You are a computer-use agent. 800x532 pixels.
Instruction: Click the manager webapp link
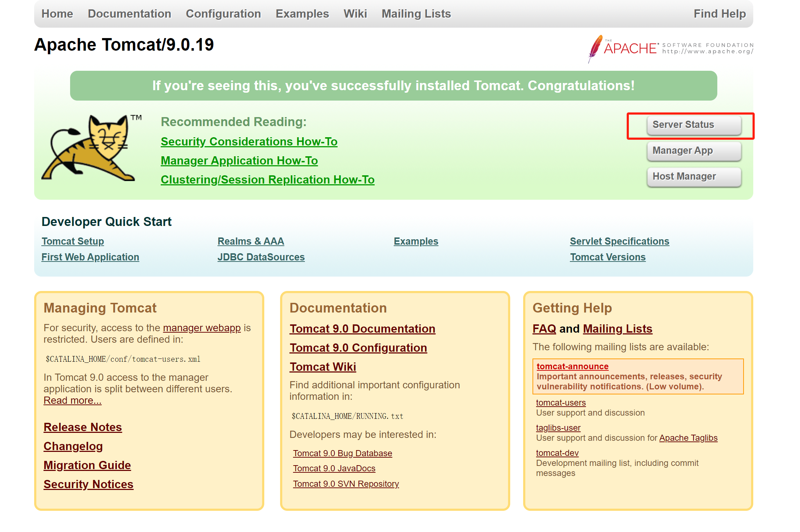[x=202, y=328]
